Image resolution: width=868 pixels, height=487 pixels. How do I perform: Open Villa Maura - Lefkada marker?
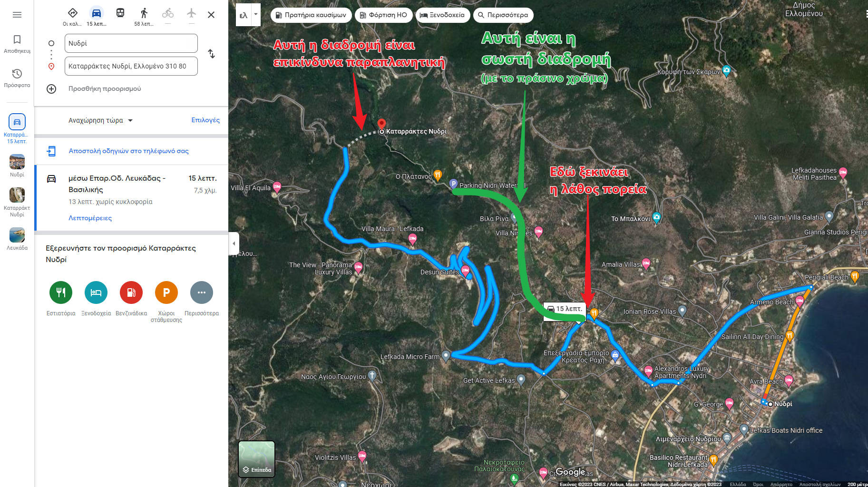[412, 238]
